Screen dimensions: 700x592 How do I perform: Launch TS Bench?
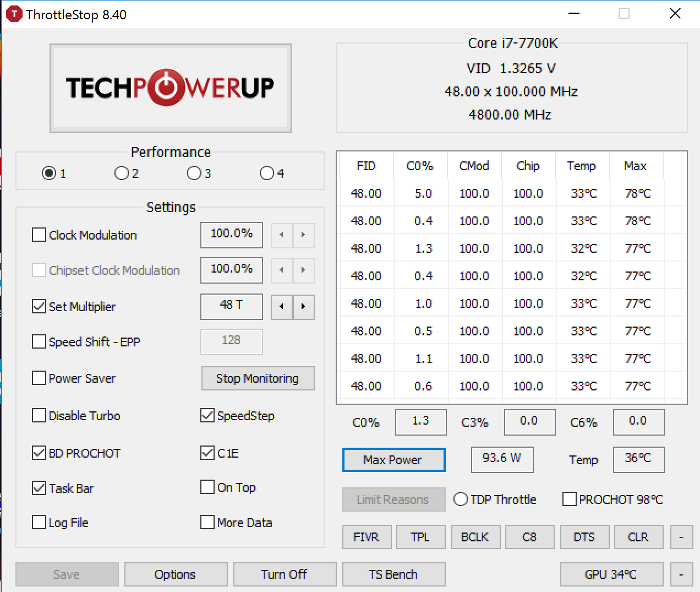(393, 574)
